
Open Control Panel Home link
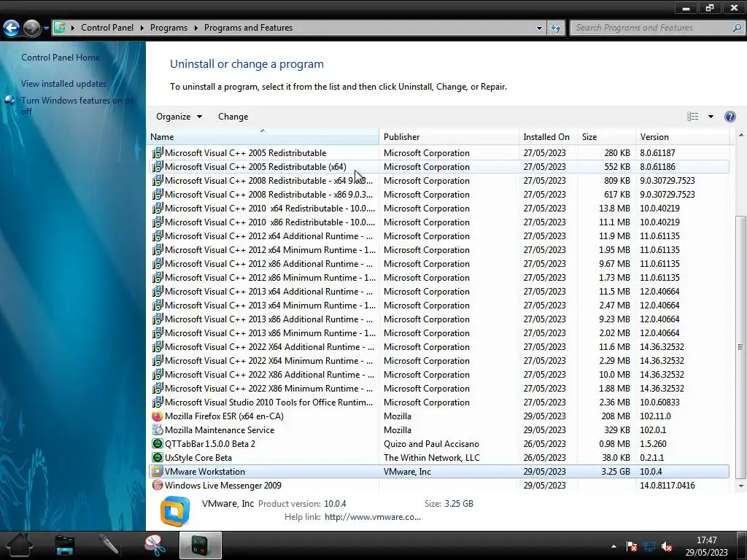click(x=61, y=57)
